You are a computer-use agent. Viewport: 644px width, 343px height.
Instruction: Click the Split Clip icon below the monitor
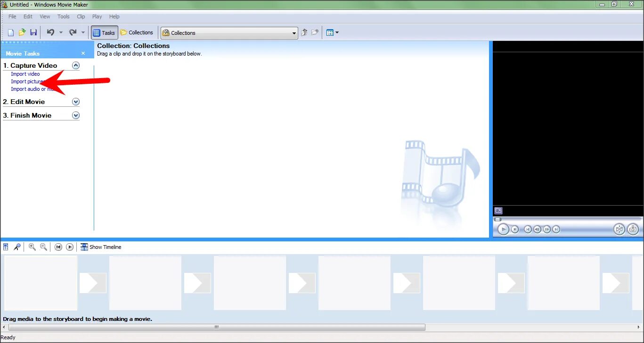pos(619,229)
